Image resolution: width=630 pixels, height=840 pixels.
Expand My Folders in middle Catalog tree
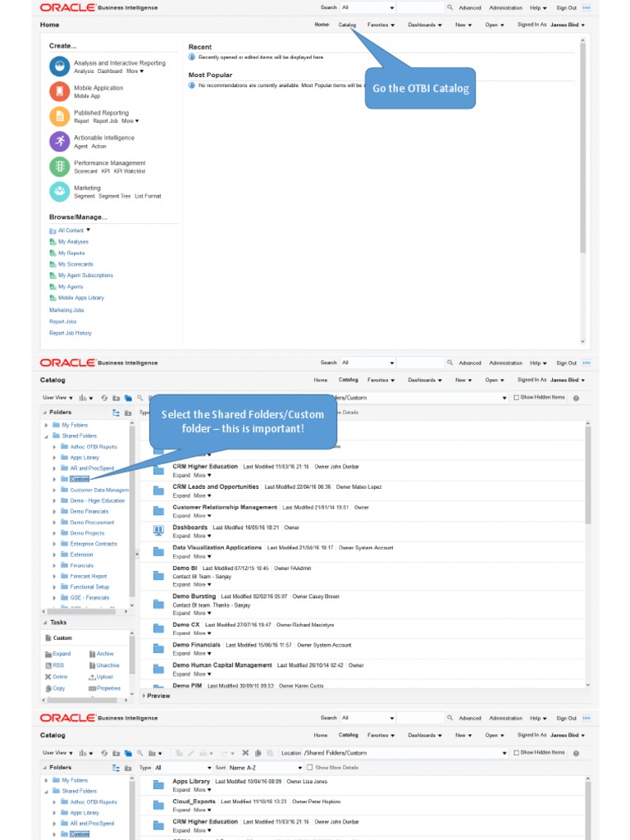point(46,425)
